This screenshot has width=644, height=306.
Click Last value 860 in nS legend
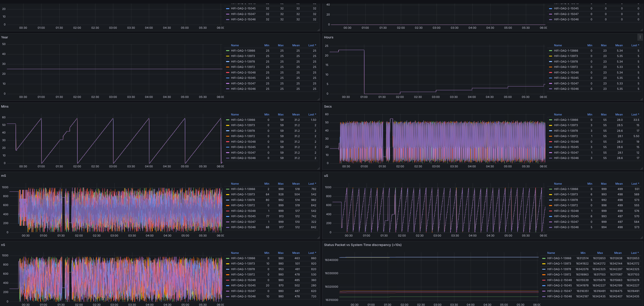point(314,258)
